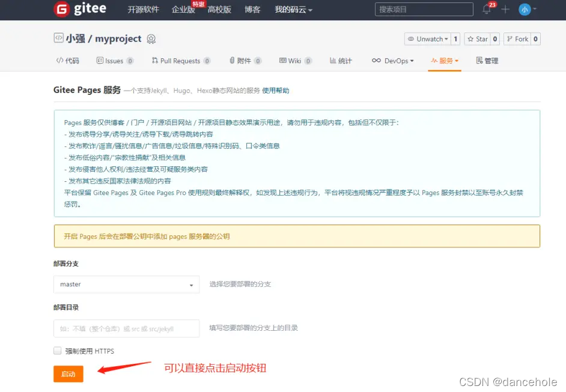
Task: Switch to the 代码 tab
Action: click(x=67, y=61)
